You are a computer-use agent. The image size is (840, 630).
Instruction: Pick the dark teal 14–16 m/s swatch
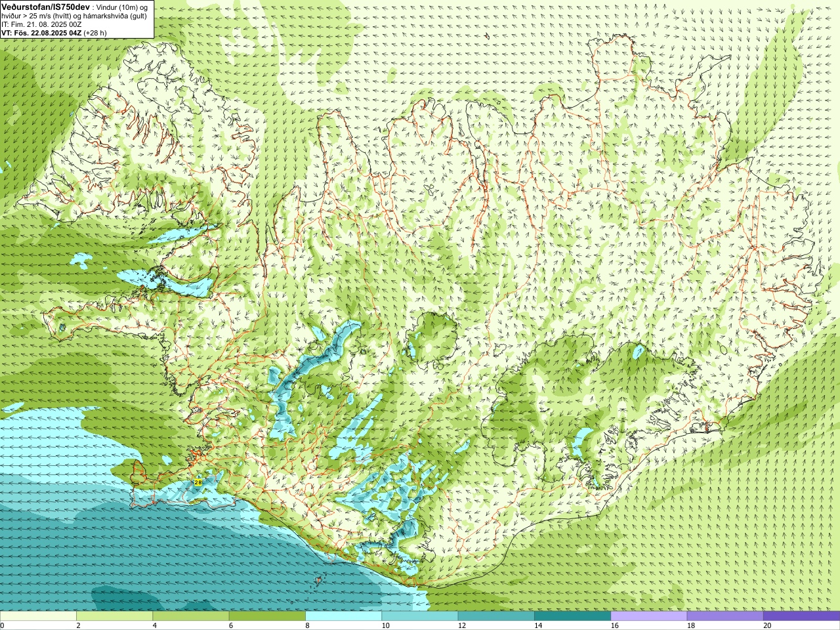tap(572, 616)
